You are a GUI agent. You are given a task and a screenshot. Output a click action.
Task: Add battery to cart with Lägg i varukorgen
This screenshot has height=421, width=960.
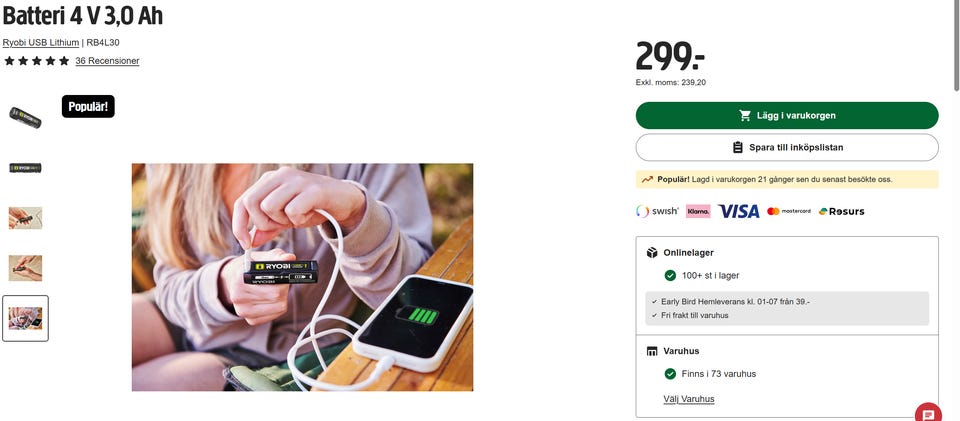pos(787,115)
